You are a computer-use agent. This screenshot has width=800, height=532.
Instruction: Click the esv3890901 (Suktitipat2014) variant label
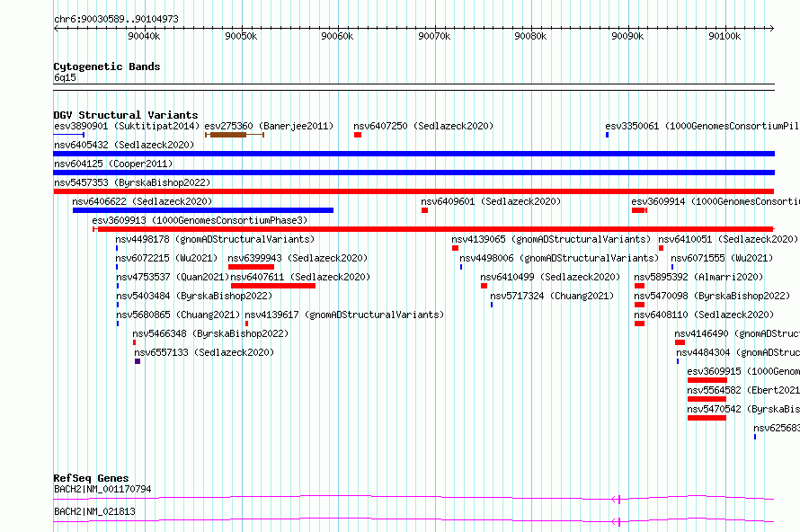(x=127, y=126)
